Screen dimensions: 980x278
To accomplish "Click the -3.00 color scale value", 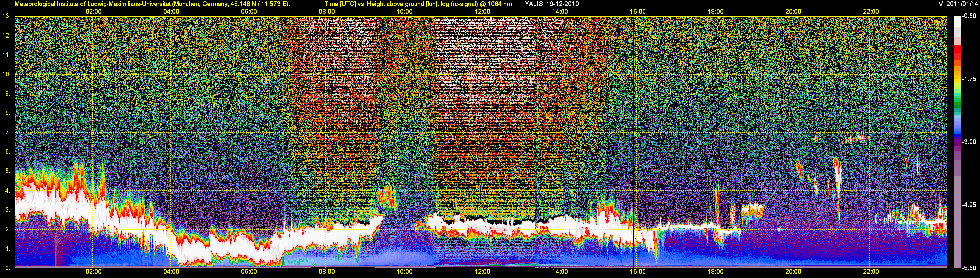I will tap(969, 142).
